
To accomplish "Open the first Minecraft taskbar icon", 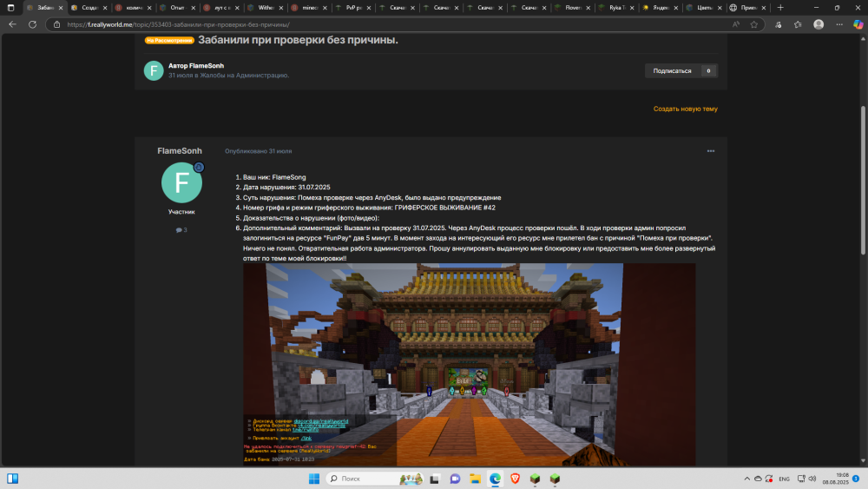I will tap(535, 479).
